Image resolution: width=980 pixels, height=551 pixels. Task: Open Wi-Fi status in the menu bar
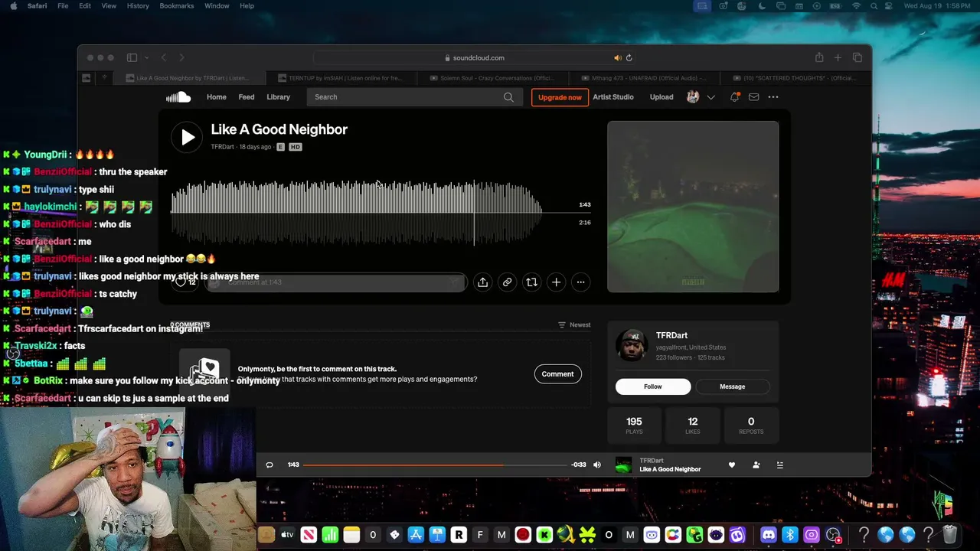tap(856, 6)
